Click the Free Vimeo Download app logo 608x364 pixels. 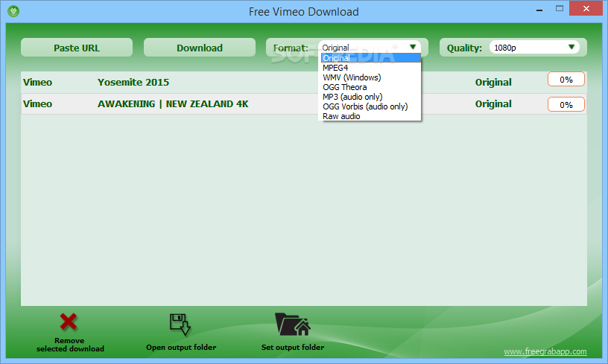[x=13, y=11]
